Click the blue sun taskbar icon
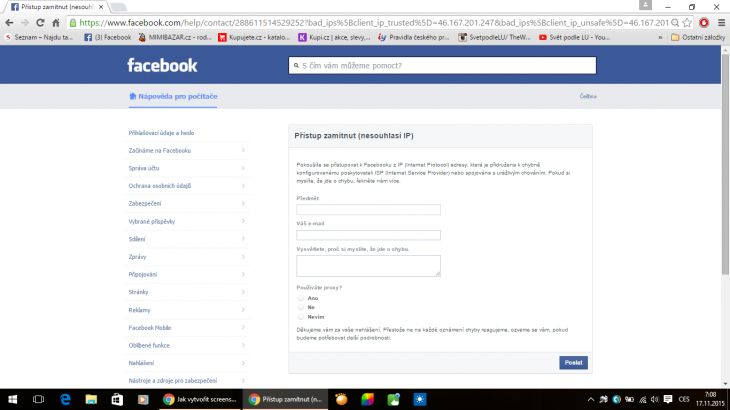The height and width of the screenshot is (410, 730). tap(420, 399)
